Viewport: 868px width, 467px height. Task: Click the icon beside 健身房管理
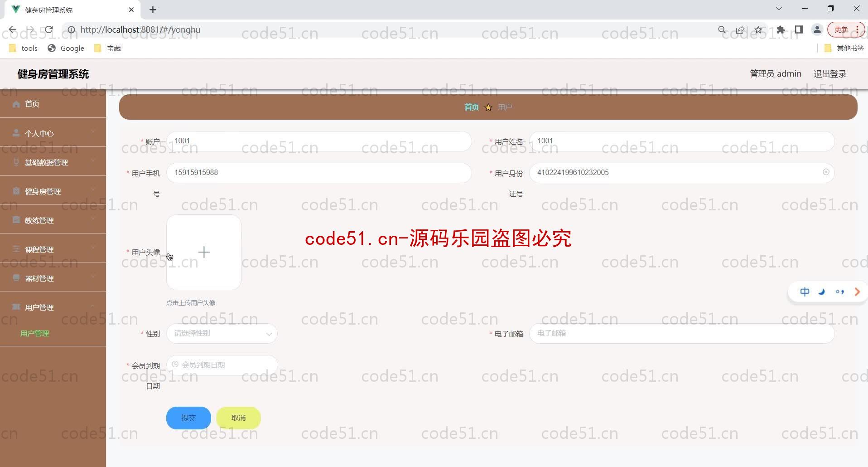click(x=16, y=191)
